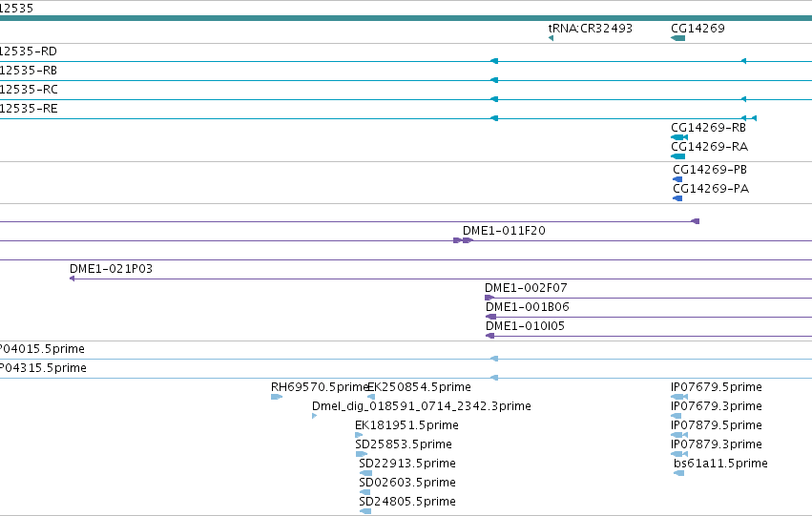Click the 12535-RB transcript label

tap(28, 71)
